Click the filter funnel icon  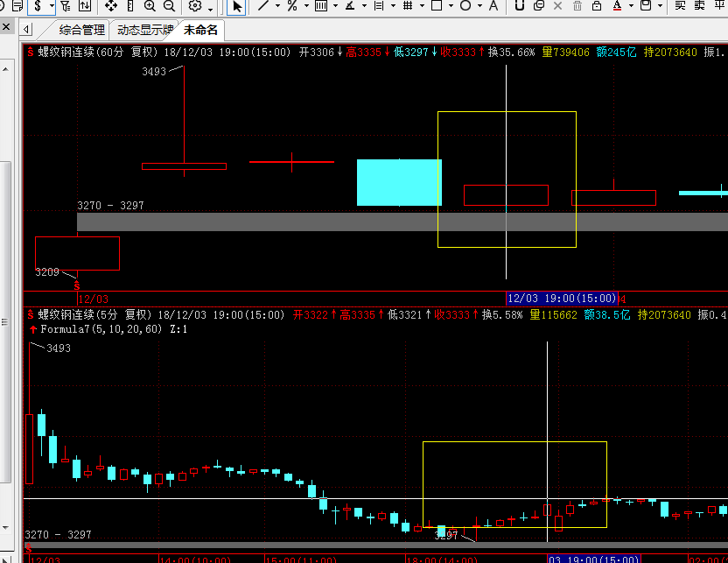66,5
